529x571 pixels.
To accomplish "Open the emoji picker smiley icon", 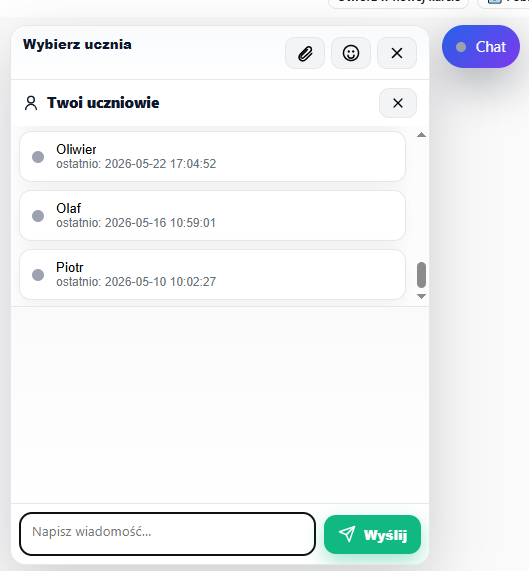I will [351, 53].
